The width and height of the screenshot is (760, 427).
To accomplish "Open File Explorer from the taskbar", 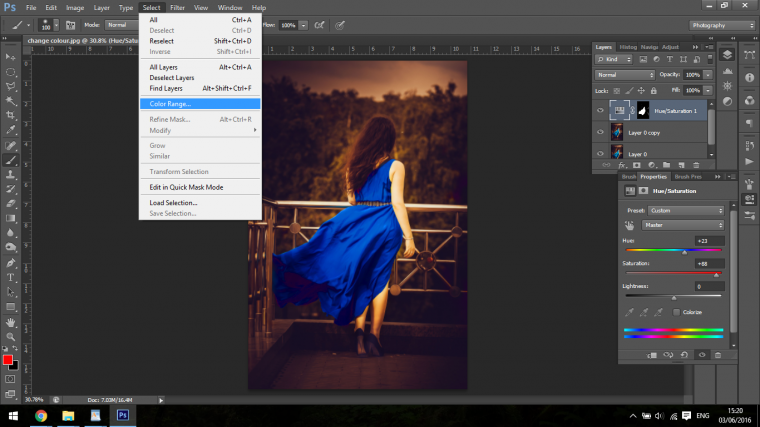I will coord(68,416).
